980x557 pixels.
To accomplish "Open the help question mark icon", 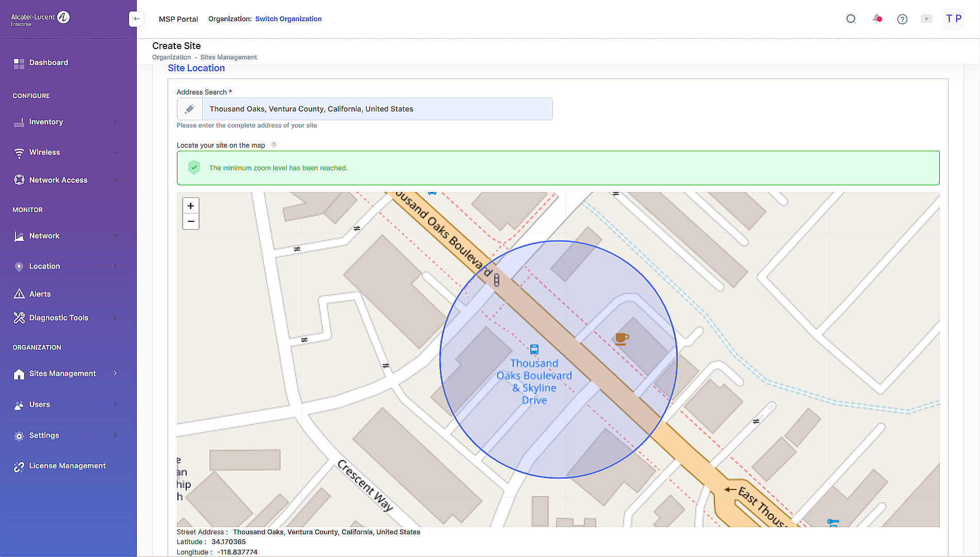I will (x=902, y=19).
